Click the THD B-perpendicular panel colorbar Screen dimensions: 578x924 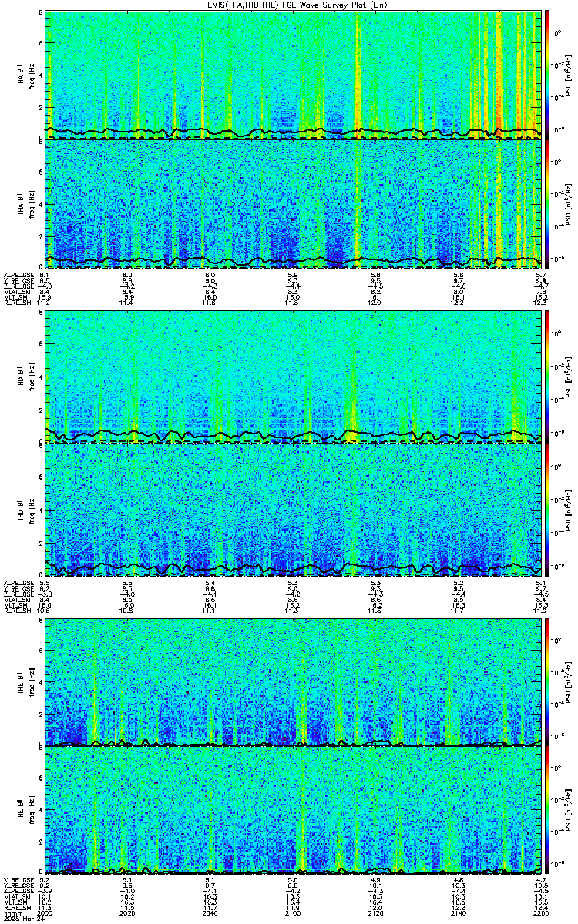click(547, 376)
